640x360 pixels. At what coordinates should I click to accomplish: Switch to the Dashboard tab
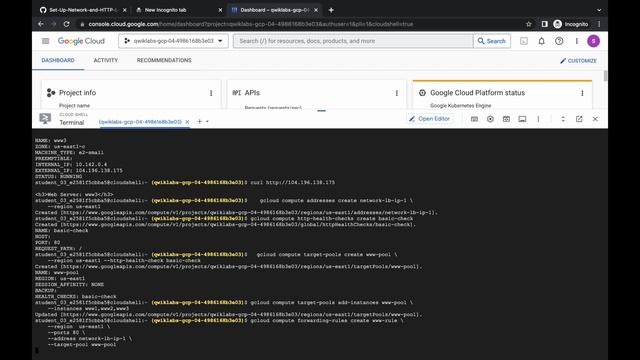58,60
